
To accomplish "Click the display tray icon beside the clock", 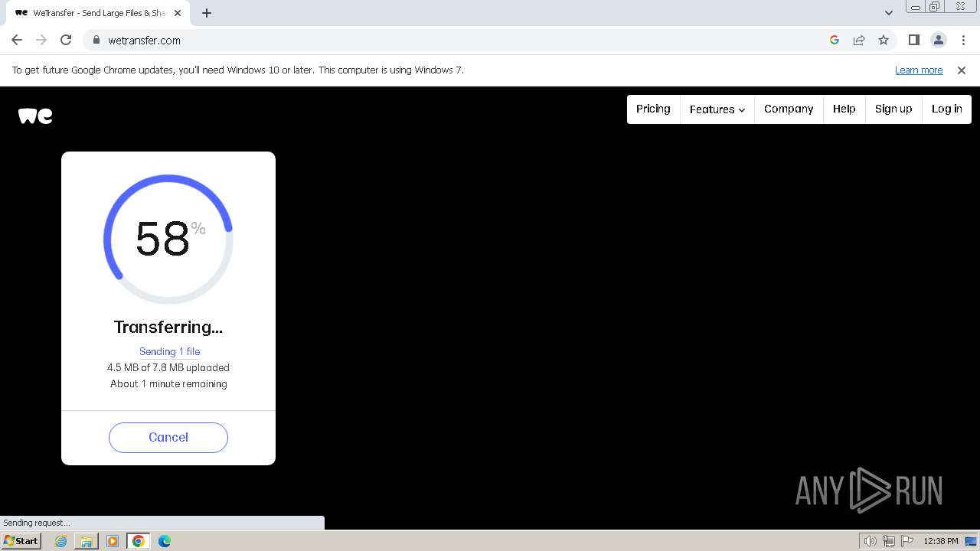I will pyautogui.click(x=971, y=541).
